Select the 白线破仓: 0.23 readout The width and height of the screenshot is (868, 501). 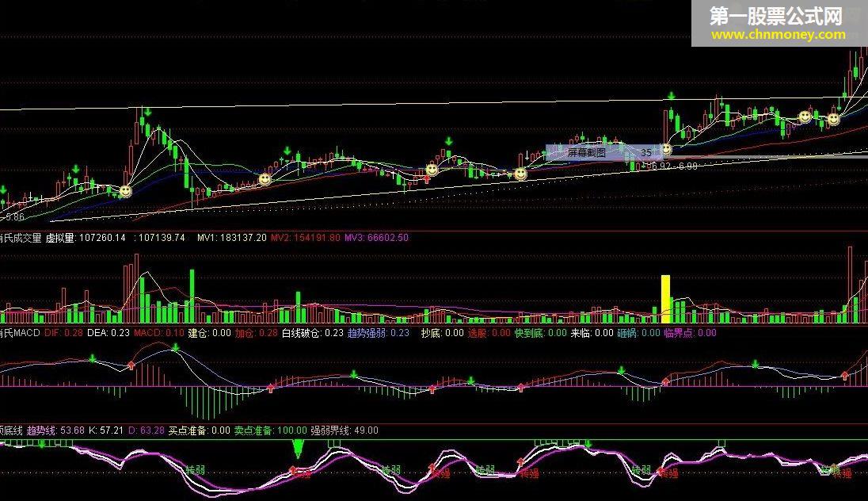[x=313, y=333]
